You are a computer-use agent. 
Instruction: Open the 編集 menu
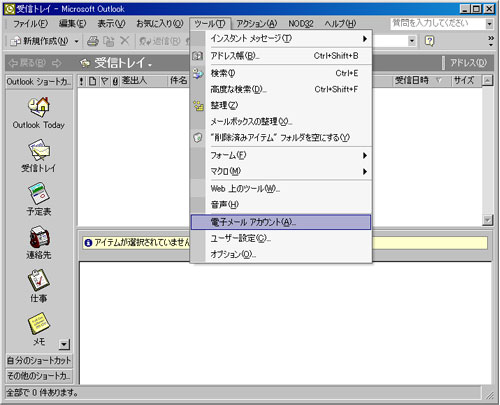pyautogui.click(x=72, y=24)
